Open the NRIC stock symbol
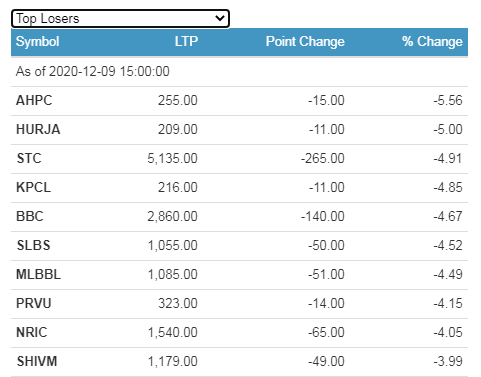The width and height of the screenshot is (481, 377). coord(32,332)
